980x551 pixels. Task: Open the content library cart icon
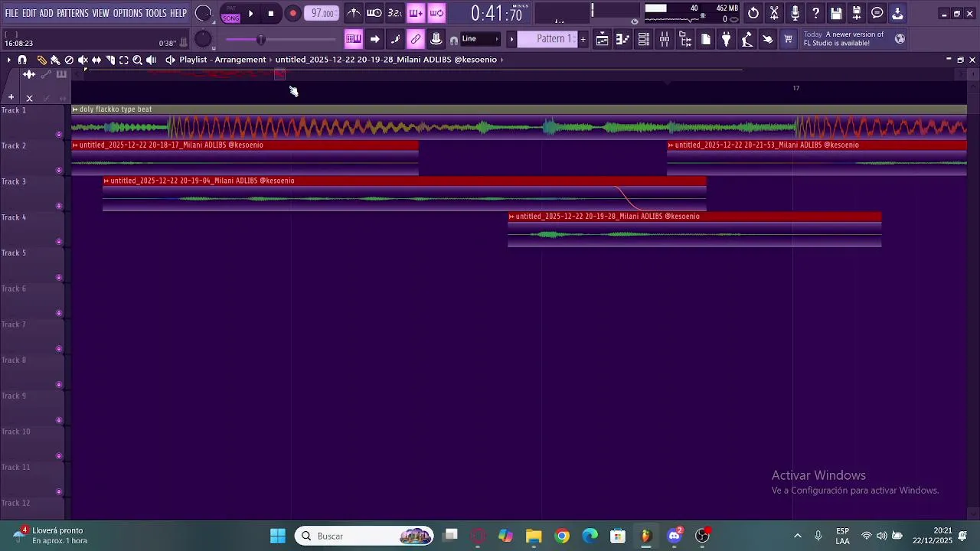[x=789, y=39]
